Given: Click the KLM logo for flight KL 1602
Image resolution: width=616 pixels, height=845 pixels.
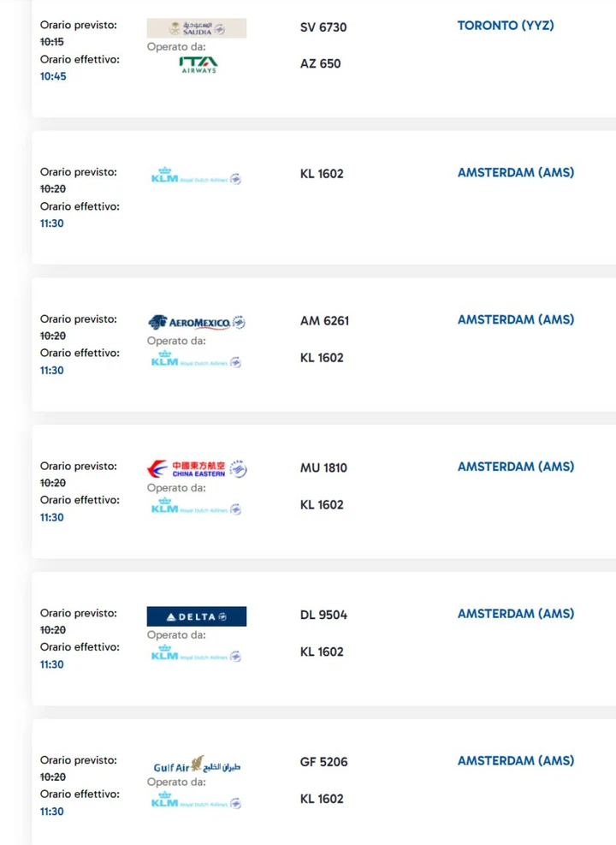Looking at the screenshot, I should coord(196,176).
